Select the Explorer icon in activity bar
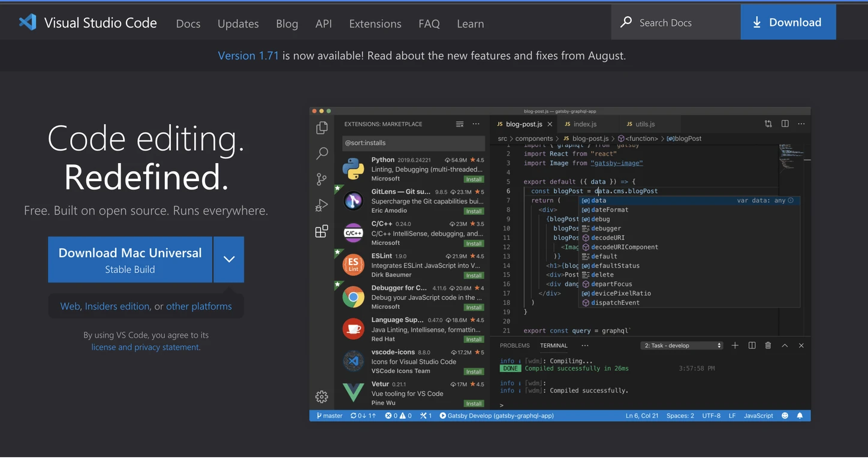This screenshot has width=868, height=460. [x=322, y=127]
